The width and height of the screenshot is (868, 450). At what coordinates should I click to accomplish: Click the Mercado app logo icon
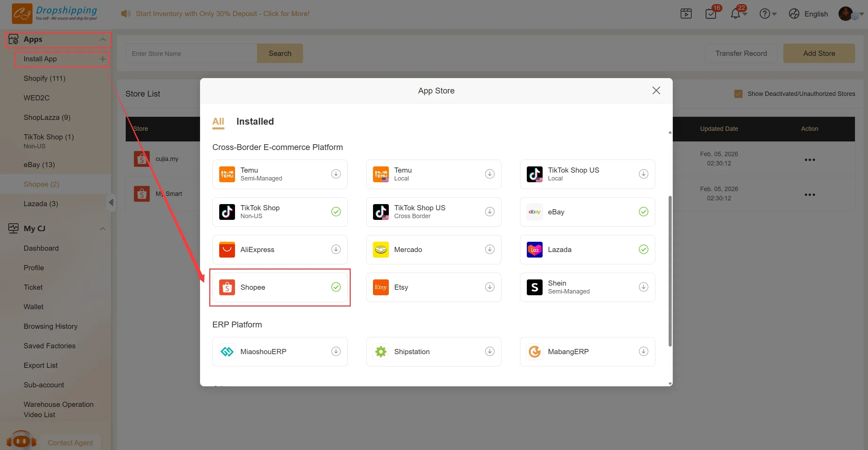coord(381,250)
